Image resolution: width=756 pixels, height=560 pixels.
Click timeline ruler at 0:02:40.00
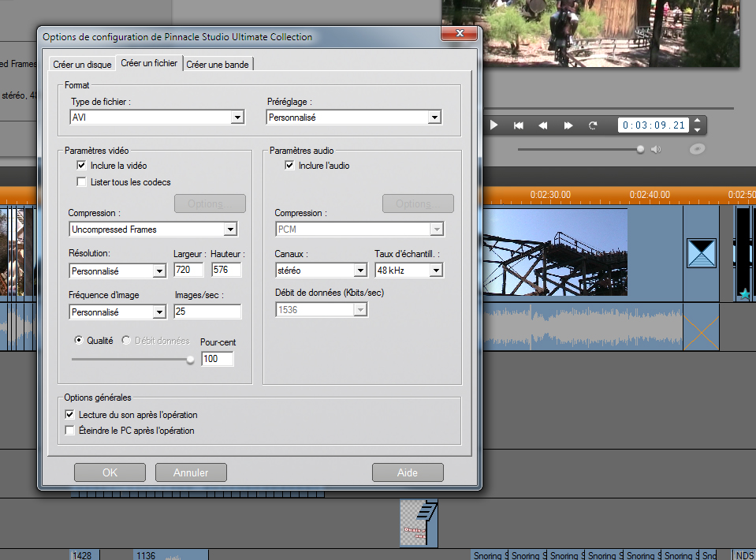(650, 195)
